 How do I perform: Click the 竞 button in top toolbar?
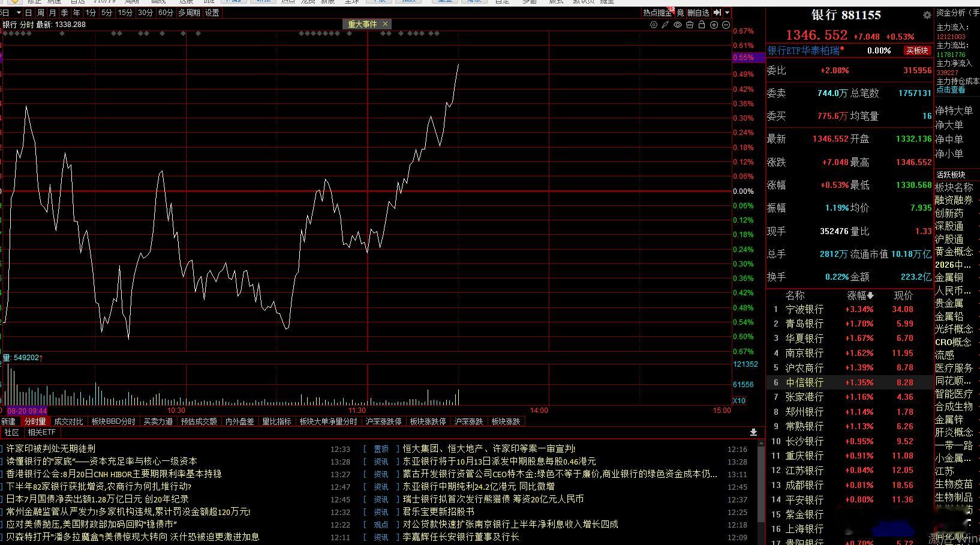click(x=680, y=12)
